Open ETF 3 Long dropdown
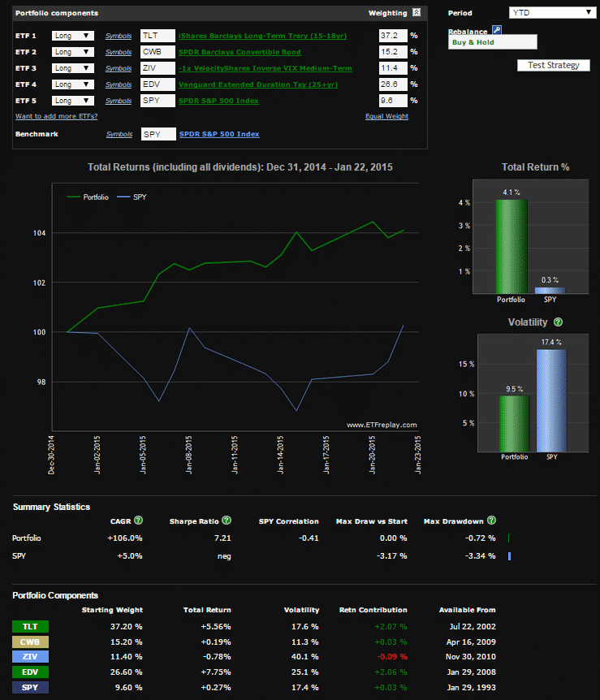Screen dimensions: 600x700 pos(73,68)
